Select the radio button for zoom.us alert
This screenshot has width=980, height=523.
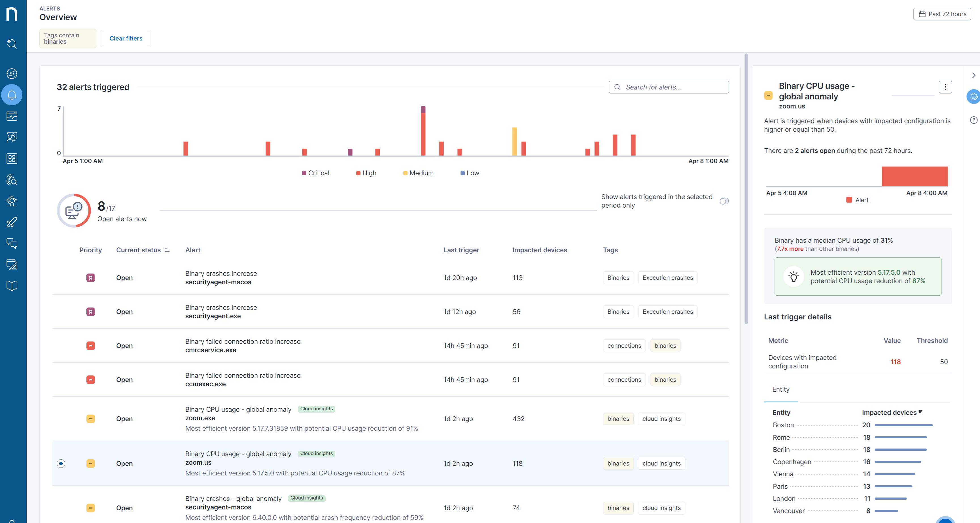point(61,463)
